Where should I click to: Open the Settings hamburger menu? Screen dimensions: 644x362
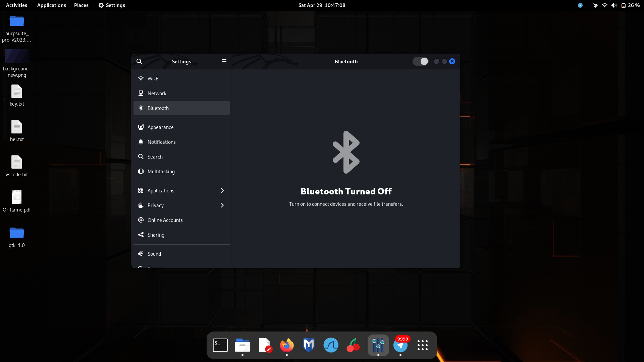click(224, 61)
